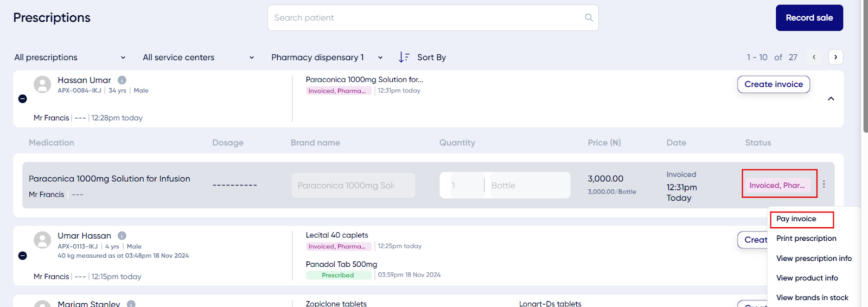This screenshot has width=868, height=307.
Task: Click the Sort By icon
Action: [x=404, y=57]
